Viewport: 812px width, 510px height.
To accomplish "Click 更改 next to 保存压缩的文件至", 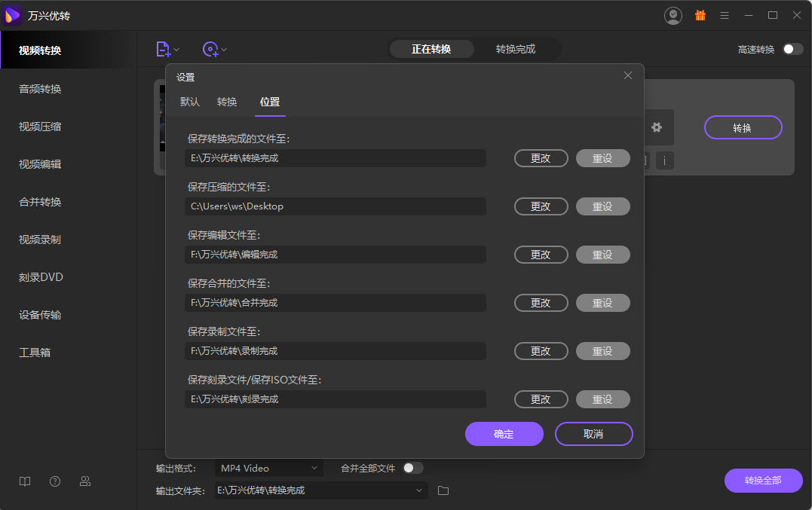I will click(541, 206).
